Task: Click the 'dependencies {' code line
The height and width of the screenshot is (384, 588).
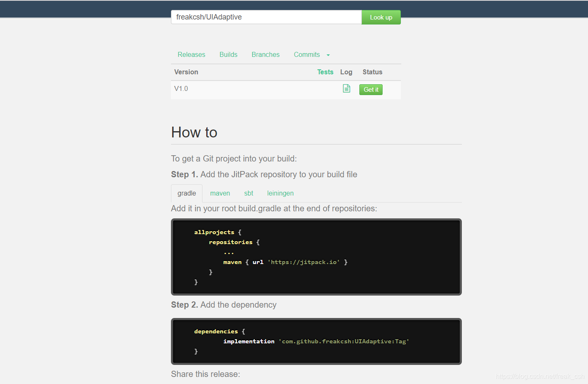Action: [x=220, y=332]
